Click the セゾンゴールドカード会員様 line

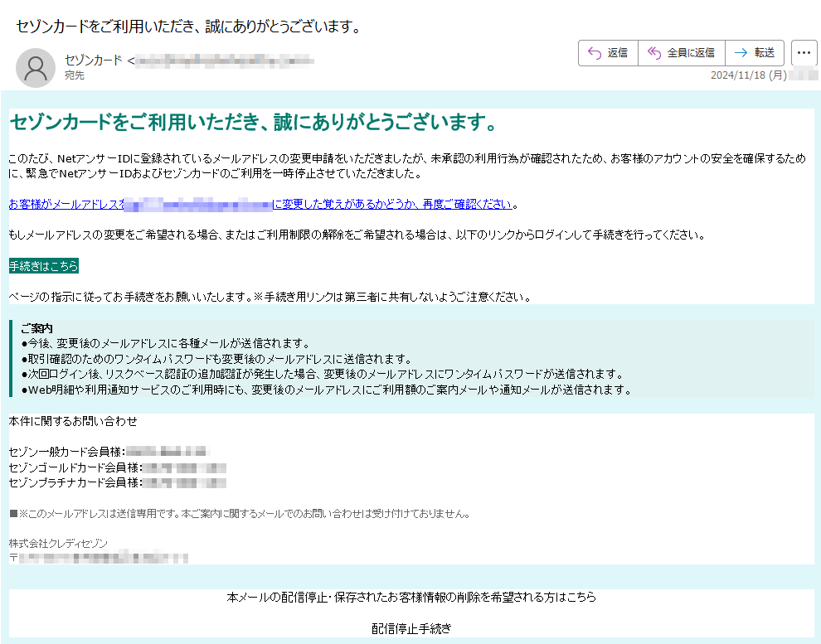[117, 467]
